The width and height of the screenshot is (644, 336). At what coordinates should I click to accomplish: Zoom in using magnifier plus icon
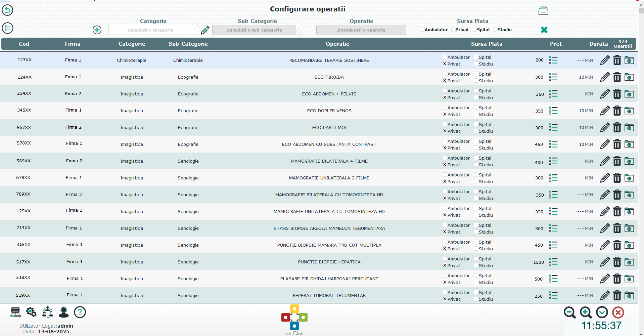pyautogui.click(x=586, y=312)
